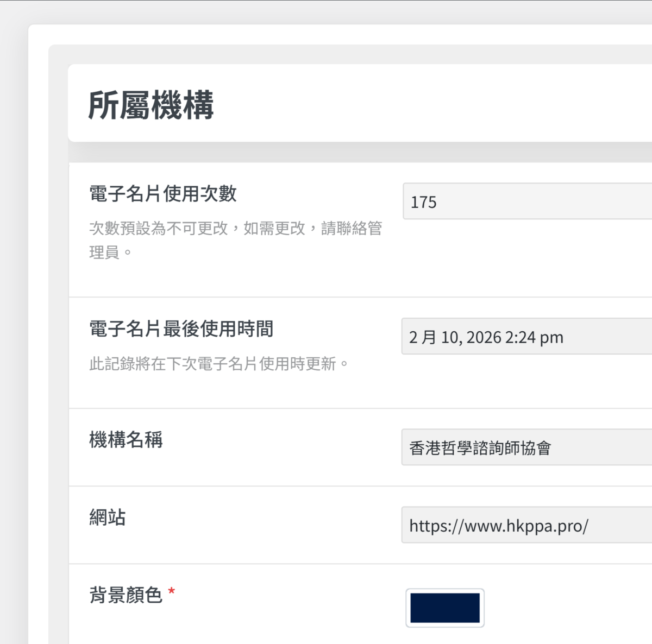Click the 2:24 pm time text

click(534, 337)
